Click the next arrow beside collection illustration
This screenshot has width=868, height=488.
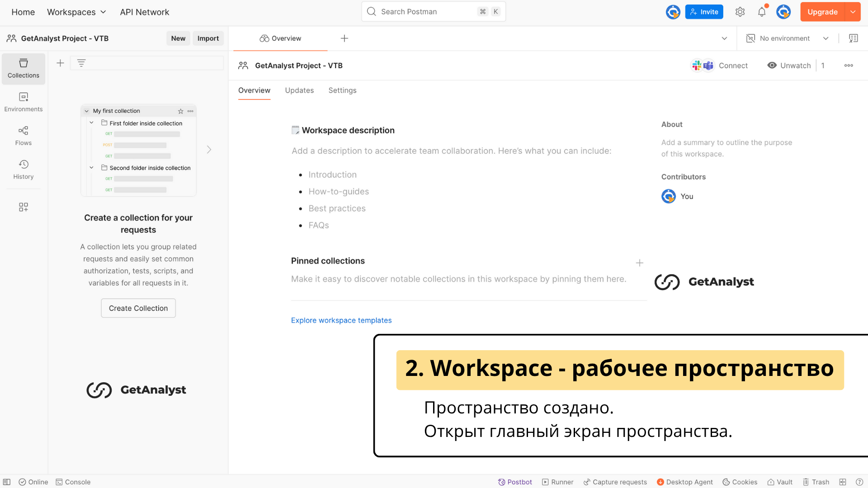pyautogui.click(x=209, y=150)
